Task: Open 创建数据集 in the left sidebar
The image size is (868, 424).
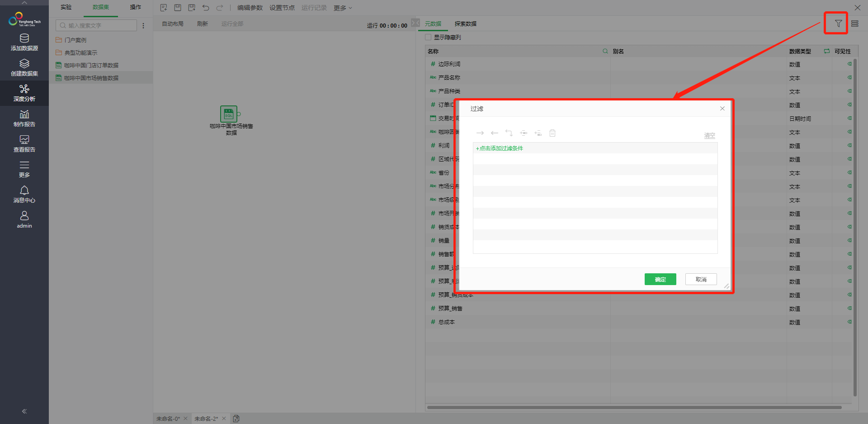Action: (24, 67)
